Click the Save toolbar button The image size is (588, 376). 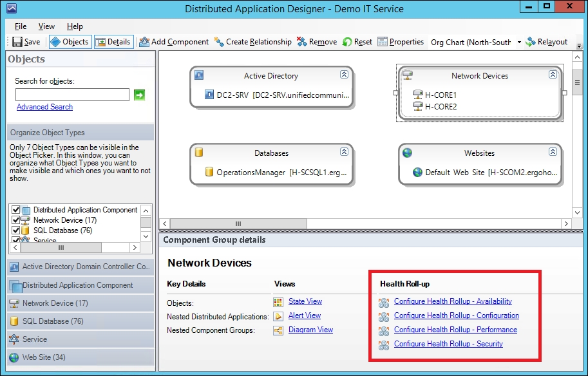[26, 42]
